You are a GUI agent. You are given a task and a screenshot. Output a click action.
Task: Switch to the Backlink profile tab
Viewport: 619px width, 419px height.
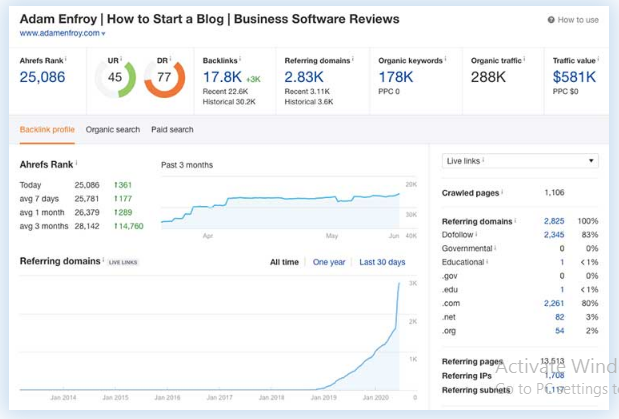tap(47, 130)
